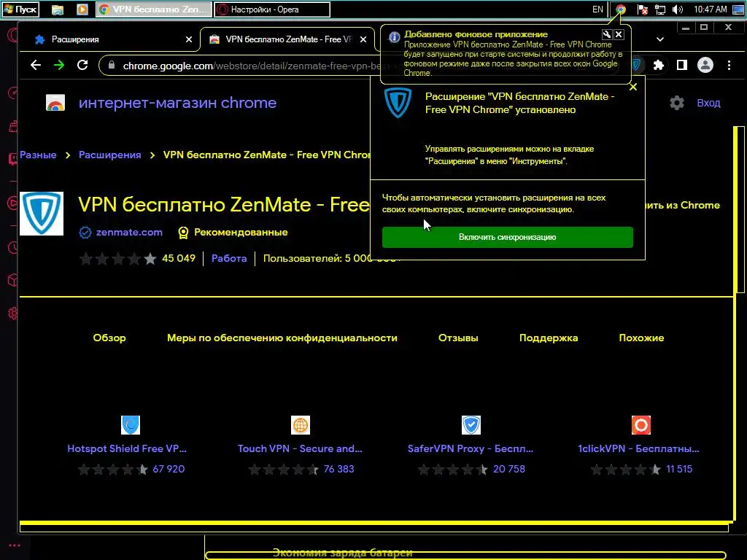
Task: Open Hotspot Shield Free VP... link
Action: pos(127,448)
